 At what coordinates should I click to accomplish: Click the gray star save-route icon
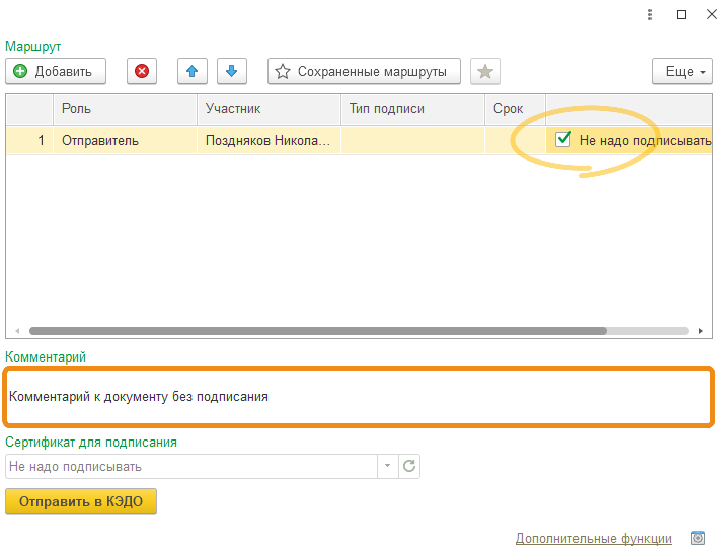485,71
